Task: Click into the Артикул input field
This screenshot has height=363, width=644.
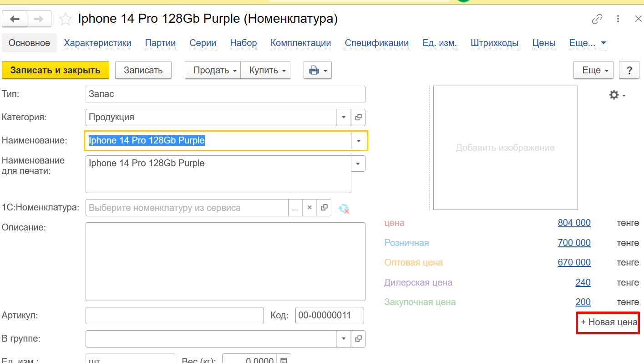Action: pos(174,315)
